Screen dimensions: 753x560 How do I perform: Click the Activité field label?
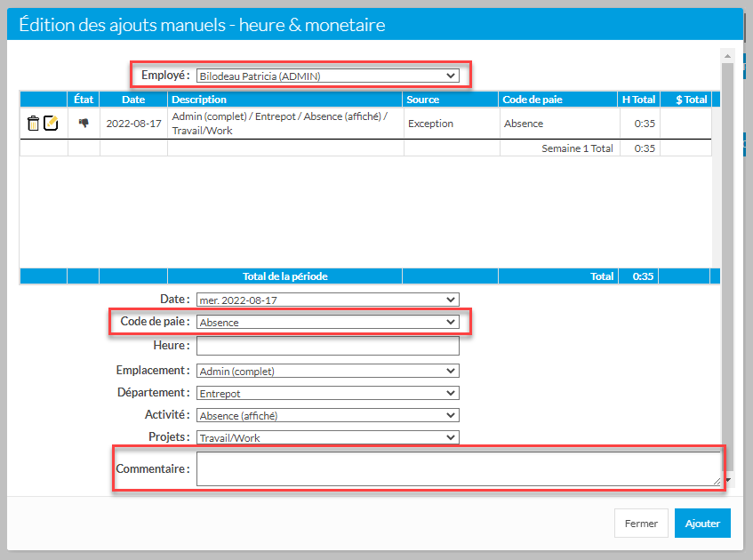167,414
